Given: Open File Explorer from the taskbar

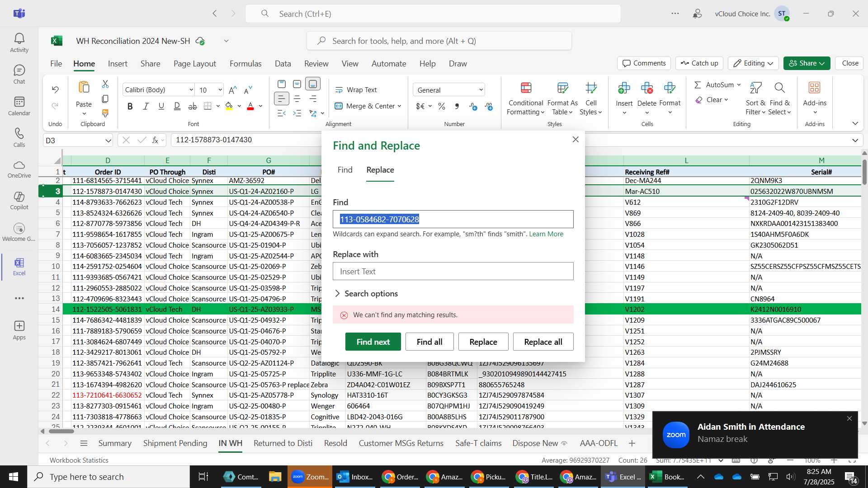Looking at the screenshot, I should [x=275, y=477].
